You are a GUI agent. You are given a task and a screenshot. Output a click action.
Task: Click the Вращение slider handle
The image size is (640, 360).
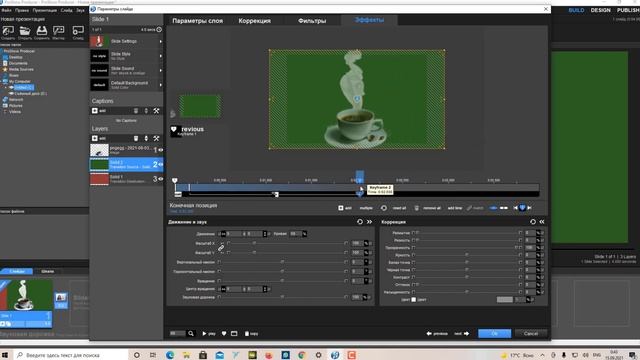[282, 280]
